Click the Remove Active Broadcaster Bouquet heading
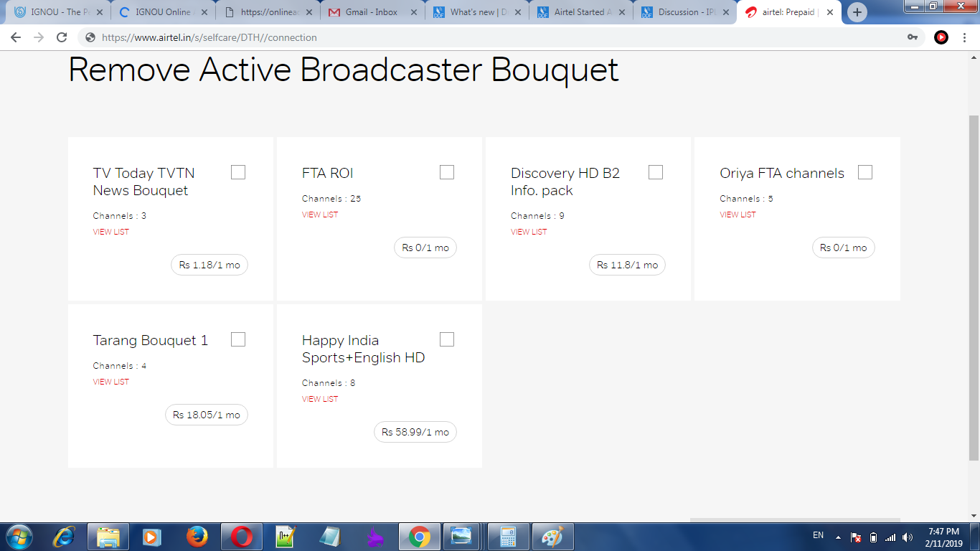Viewport: 980px width, 551px height. coord(344,70)
